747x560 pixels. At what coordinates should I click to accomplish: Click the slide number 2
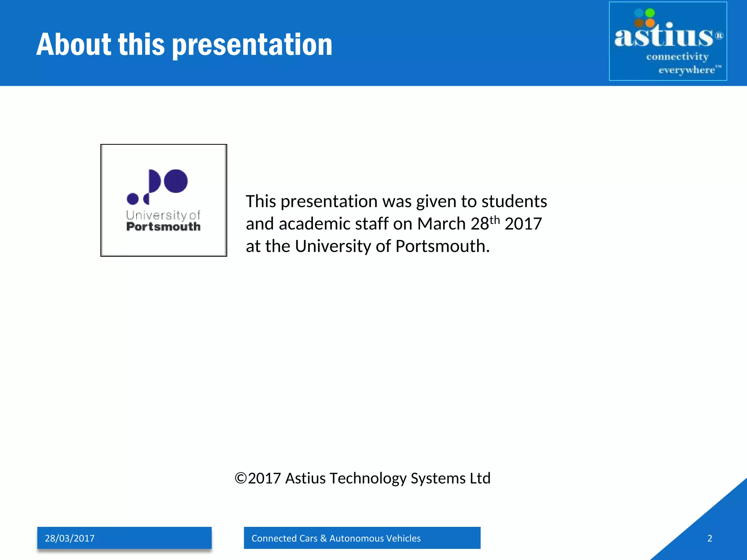(709, 538)
